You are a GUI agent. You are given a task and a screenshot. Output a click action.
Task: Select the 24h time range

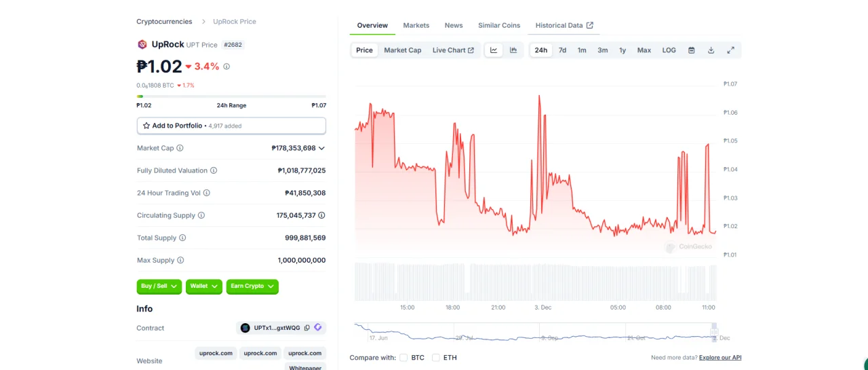tap(541, 50)
